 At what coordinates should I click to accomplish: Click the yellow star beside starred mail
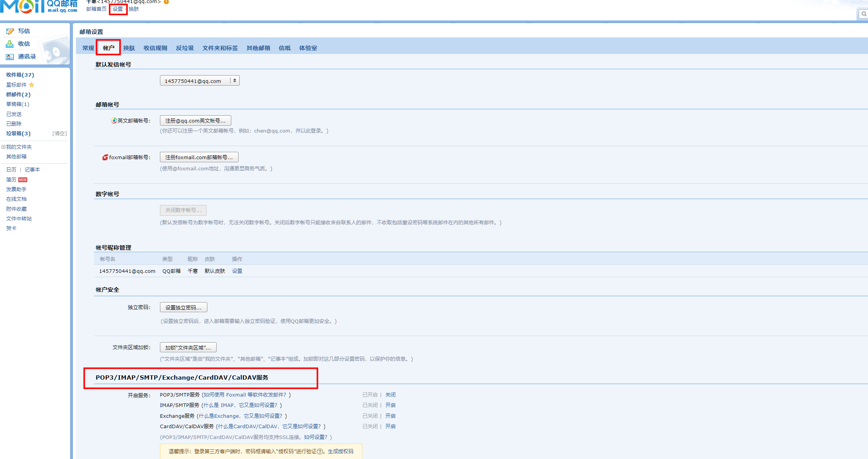(32, 85)
